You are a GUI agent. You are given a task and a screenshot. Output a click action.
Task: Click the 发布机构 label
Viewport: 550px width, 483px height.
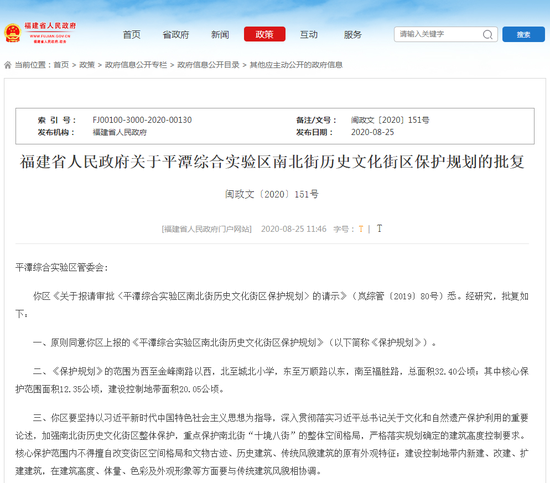(x=56, y=132)
